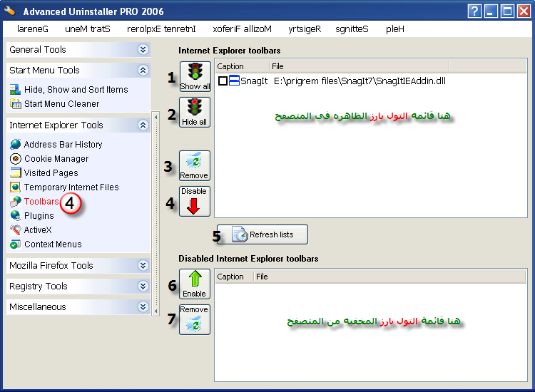The height and width of the screenshot is (392, 535).
Task: Click File column header in toolbars list
Action: point(360,66)
